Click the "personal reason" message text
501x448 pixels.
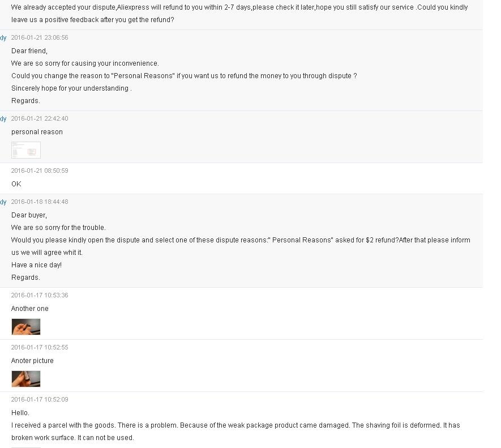coord(37,132)
